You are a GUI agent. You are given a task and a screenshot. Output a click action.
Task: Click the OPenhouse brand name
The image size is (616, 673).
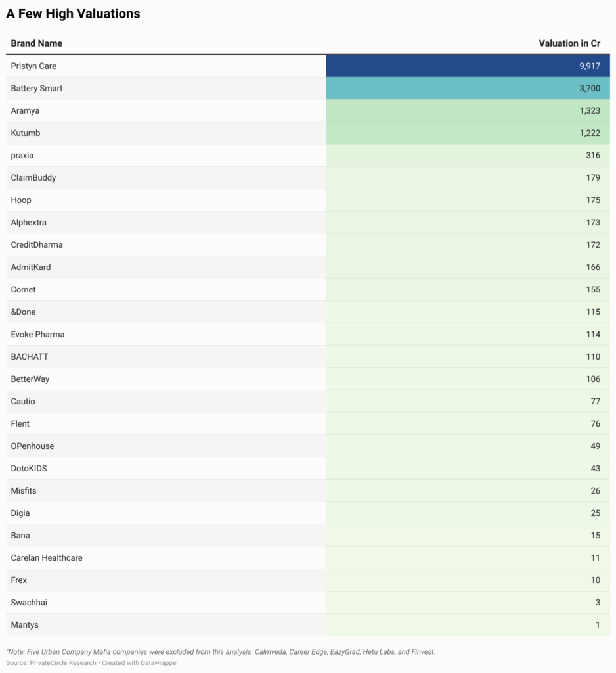tap(32, 446)
